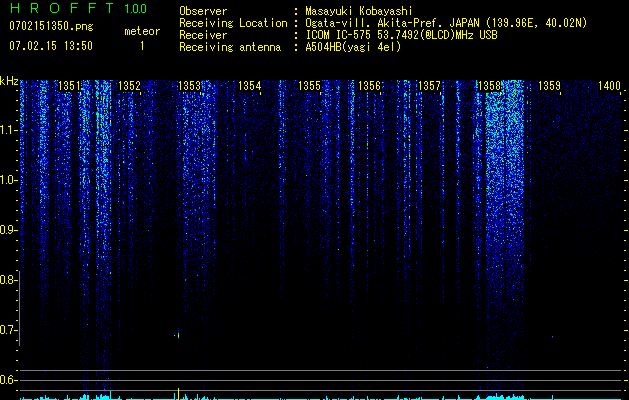Click the 1355 time marker
This screenshot has height=400, width=629.
point(310,85)
